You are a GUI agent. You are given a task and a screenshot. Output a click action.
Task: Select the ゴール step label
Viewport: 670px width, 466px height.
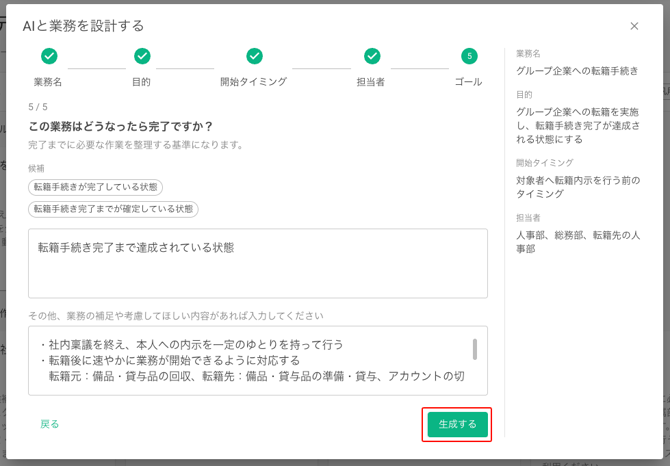[x=468, y=82]
